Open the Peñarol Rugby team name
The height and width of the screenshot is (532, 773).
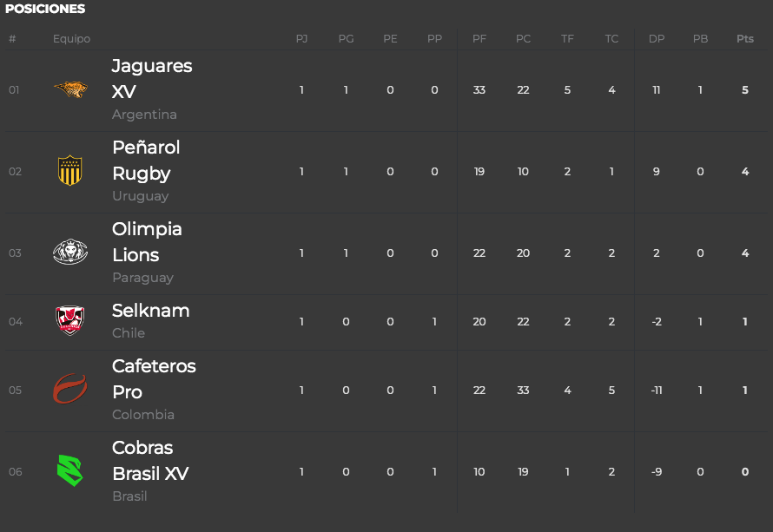(146, 161)
